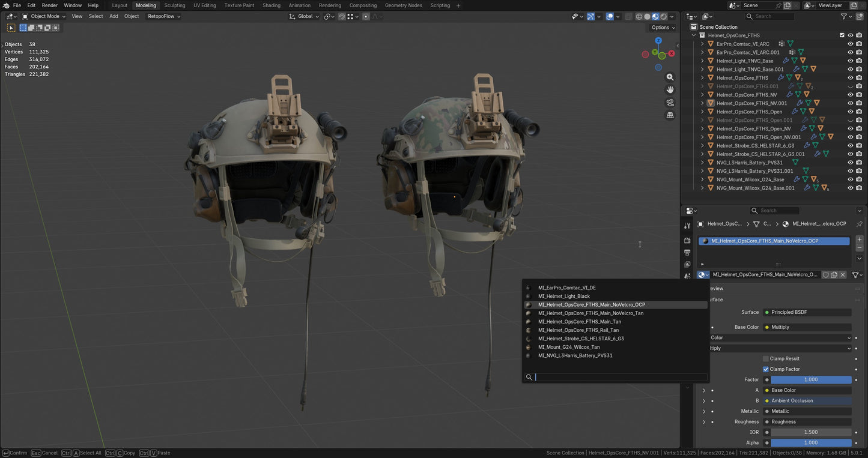Image resolution: width=868 pixels, height=458 pixels.
Task: Switch to the Sculpting tab
Action: tap(175, 5)
